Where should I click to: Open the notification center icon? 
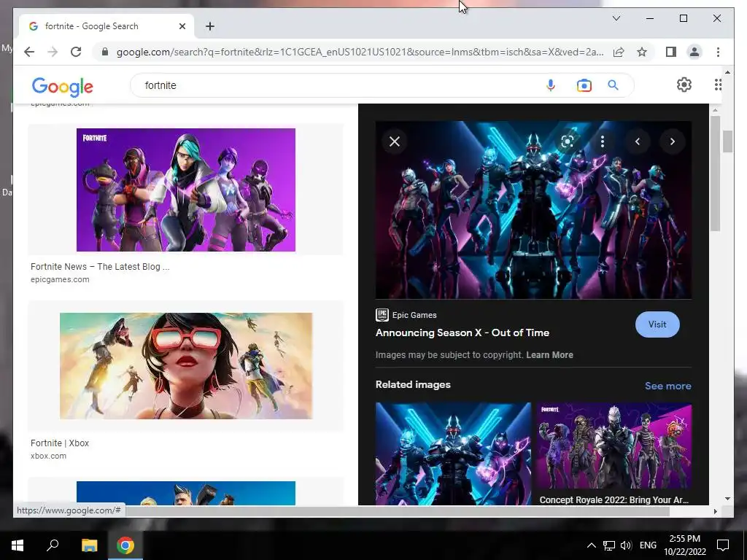pos(723,545)
